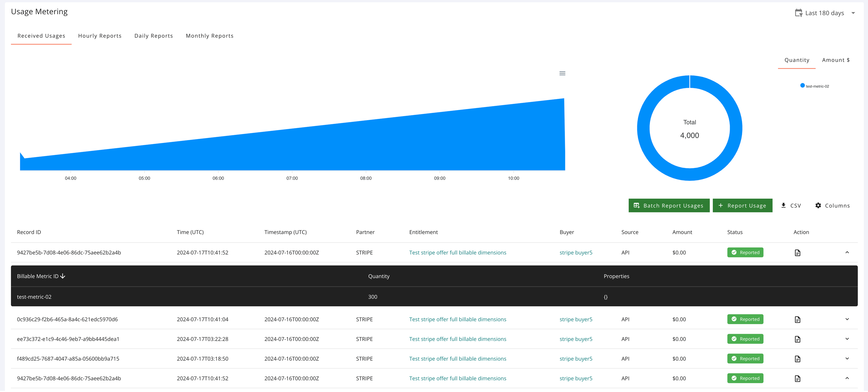Open stripe buyer5 link in first row

pos(575,253)
